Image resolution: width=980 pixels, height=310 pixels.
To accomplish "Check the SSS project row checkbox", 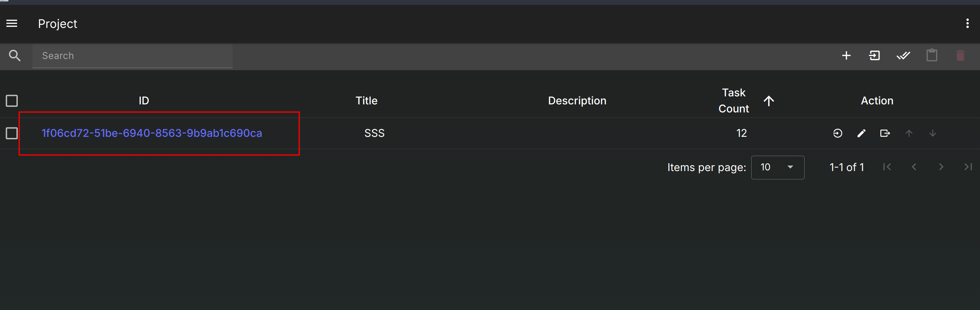I will [x=12, y=133].
